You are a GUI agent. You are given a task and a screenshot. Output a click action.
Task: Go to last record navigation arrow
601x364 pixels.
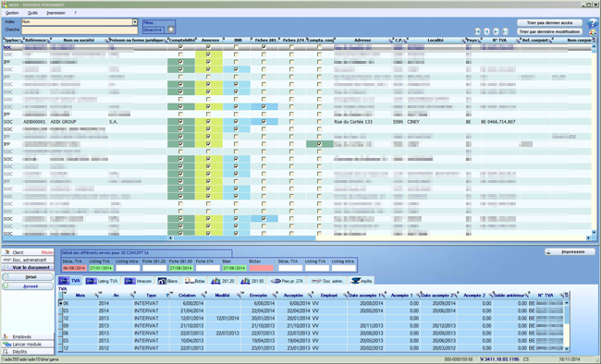coord(505,31)
